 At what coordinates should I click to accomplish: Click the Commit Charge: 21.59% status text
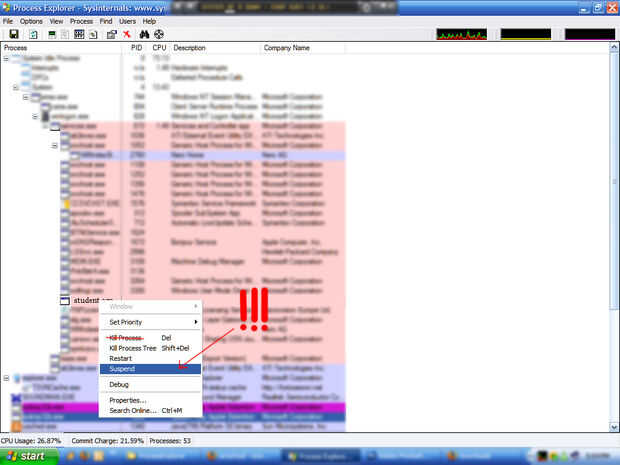click(x=107, y=441)
